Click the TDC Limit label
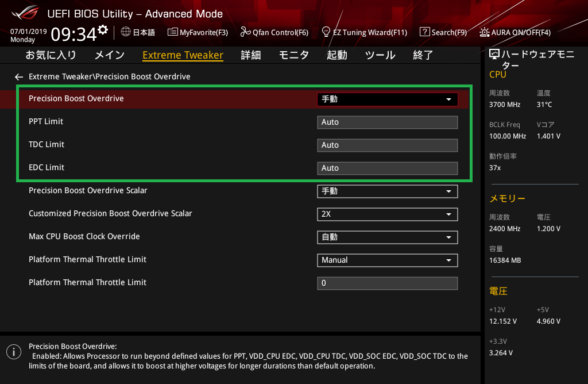Image resolution: width=588 pixels, height=384 pixels. click(47, 144)
